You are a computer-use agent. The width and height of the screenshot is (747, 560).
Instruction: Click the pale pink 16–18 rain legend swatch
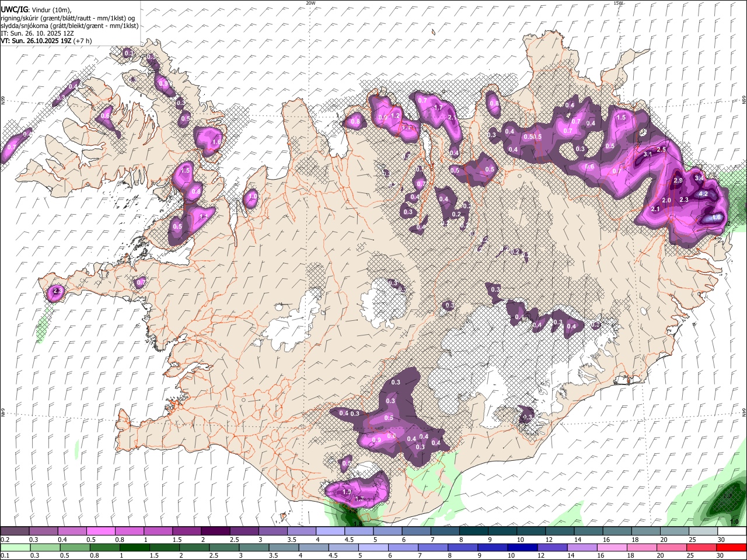click(612, 548)
